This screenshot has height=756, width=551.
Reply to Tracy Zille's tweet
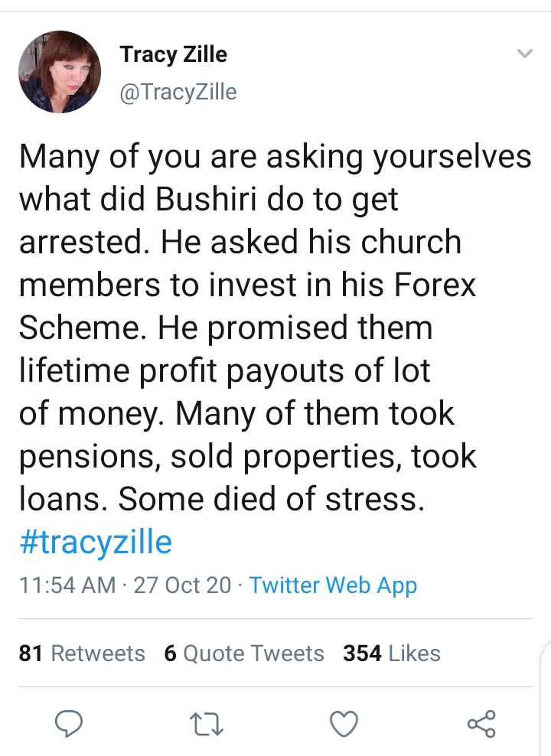click(70, 723)
